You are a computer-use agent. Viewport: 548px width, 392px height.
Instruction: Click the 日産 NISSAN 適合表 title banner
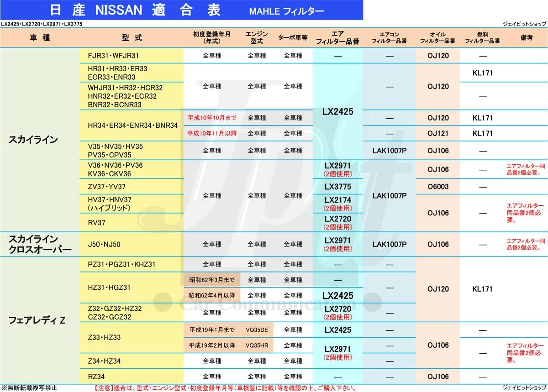click(181, 10)
